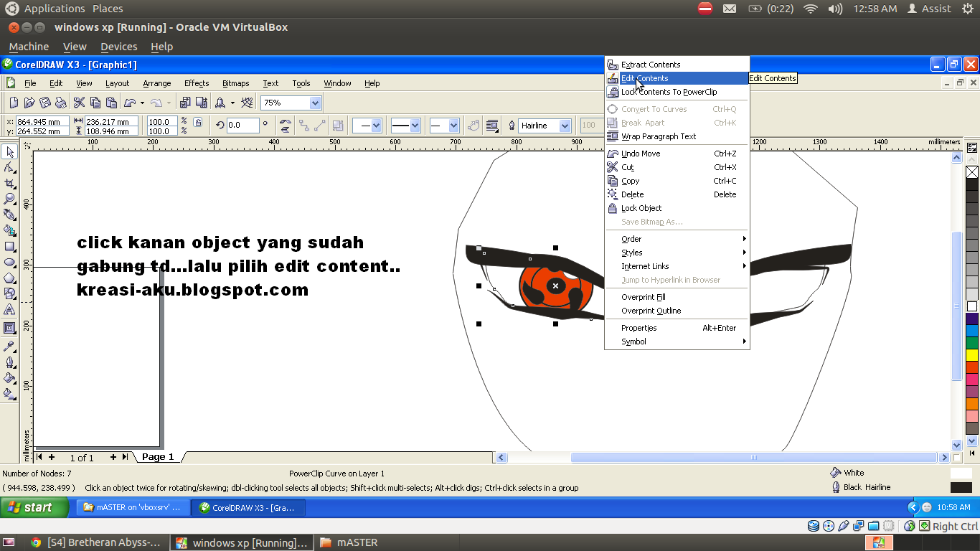Choose Lock Contents To PowerClip
Viewport: 980px width, 551px height.
click(x=677, y=92)
